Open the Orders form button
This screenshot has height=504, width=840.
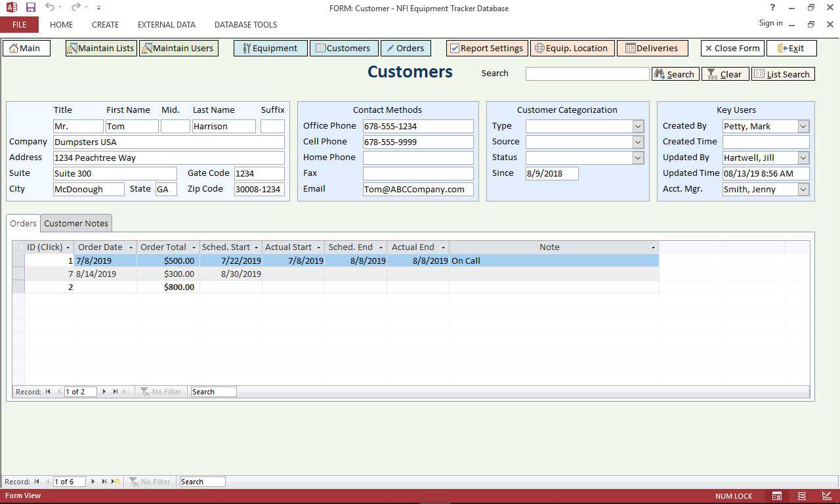coord(406,49)
